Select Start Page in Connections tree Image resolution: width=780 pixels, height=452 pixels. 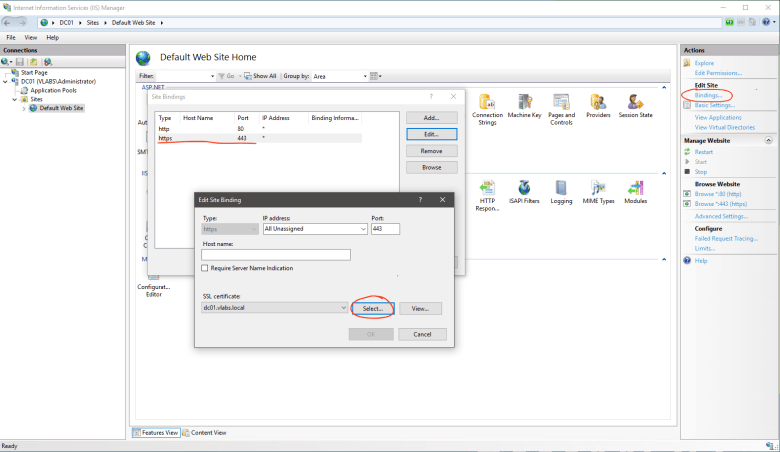point(34,73)
